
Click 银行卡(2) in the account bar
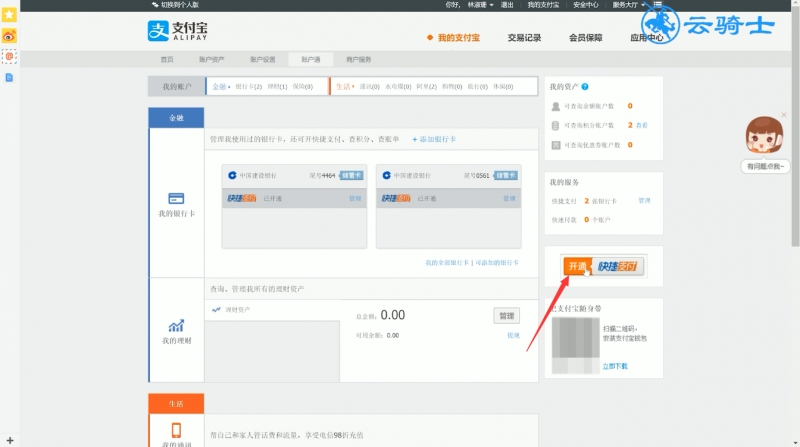[248, 87]
